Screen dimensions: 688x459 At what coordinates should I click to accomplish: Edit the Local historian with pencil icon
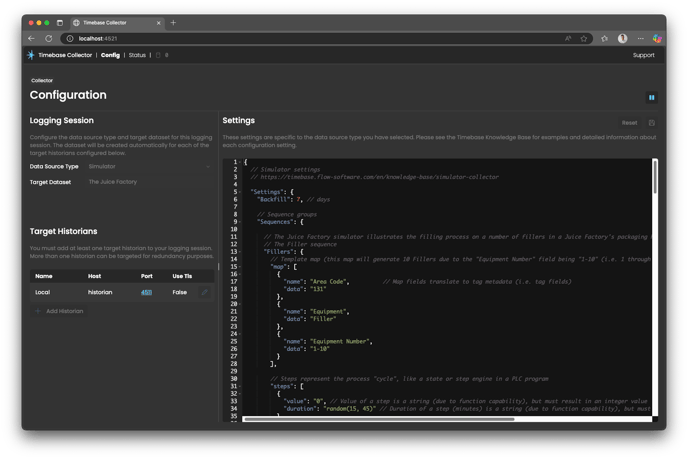(x=205, y=293)
